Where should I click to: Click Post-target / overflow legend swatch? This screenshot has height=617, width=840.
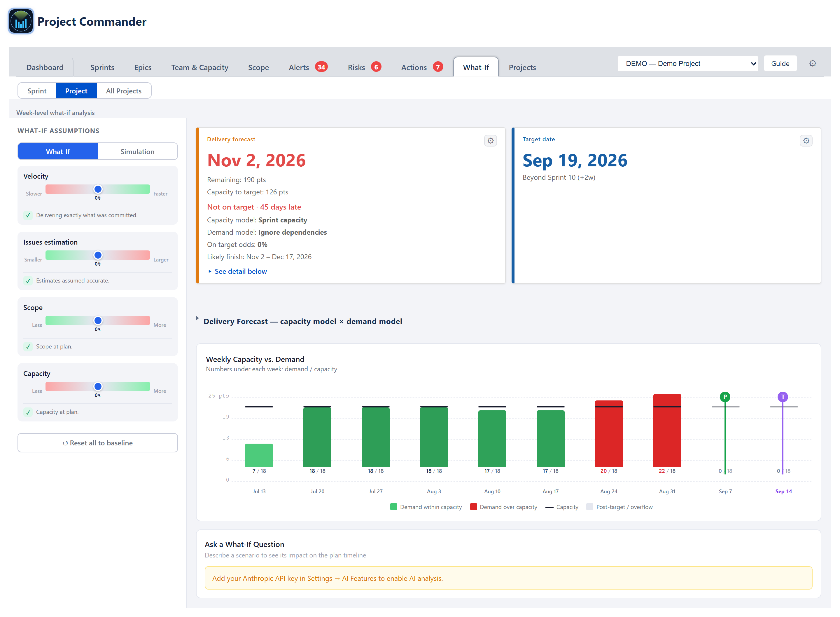click(590, 507)
